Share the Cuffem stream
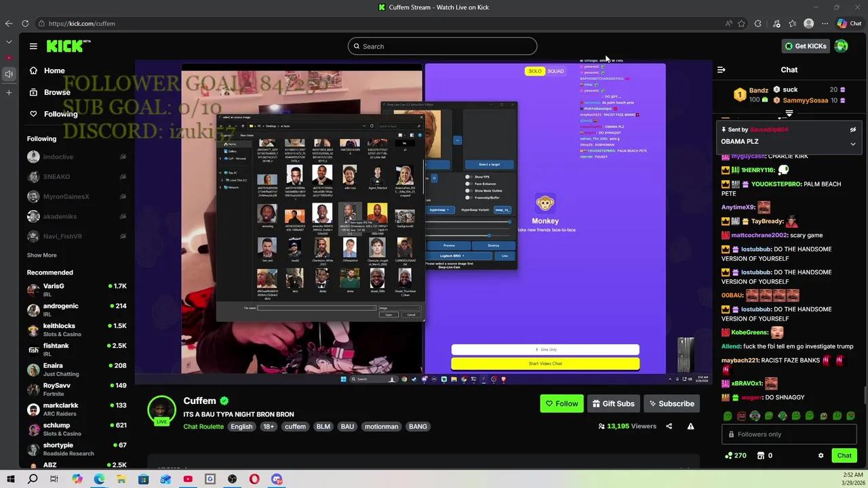The width and height of the screenshot is (868, 488). pyautogui.click(x=669, y=426)
